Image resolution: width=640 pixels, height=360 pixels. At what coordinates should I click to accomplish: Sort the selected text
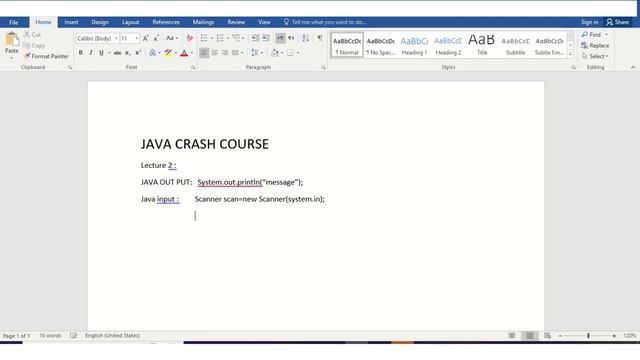305,38
